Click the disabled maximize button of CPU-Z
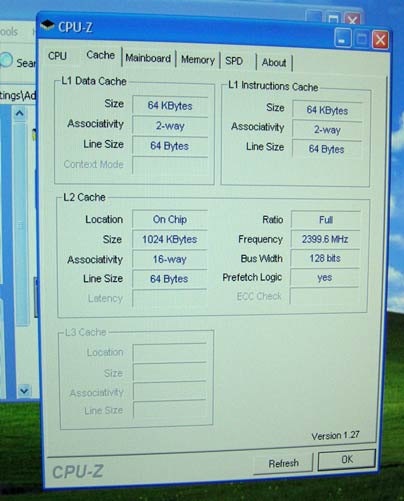 tap(361, 39)
